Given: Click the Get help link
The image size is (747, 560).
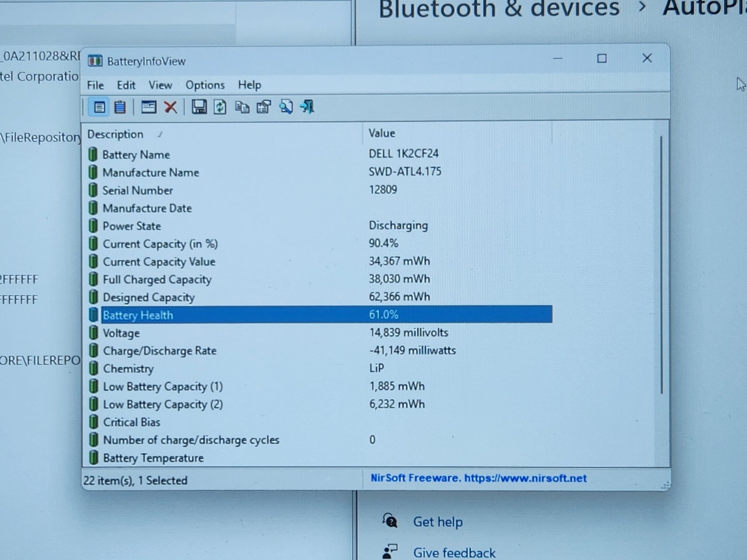Looking at the screenshot, I should 438,522.
